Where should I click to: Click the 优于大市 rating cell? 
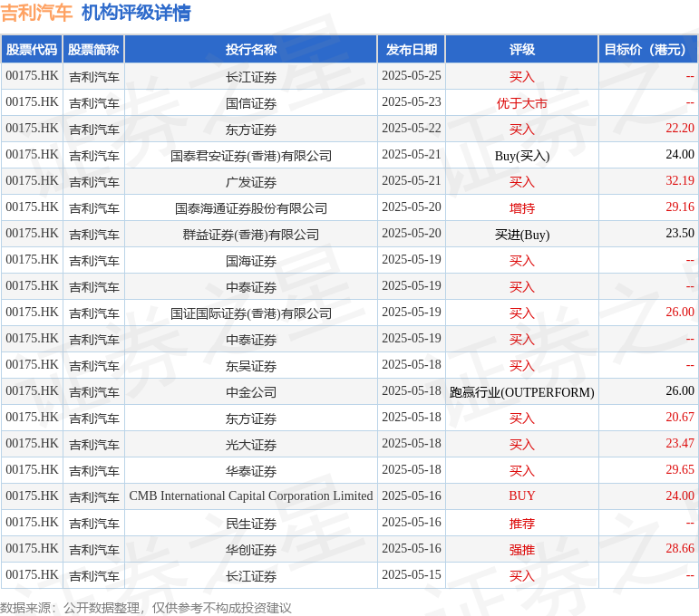click(522, 103)
